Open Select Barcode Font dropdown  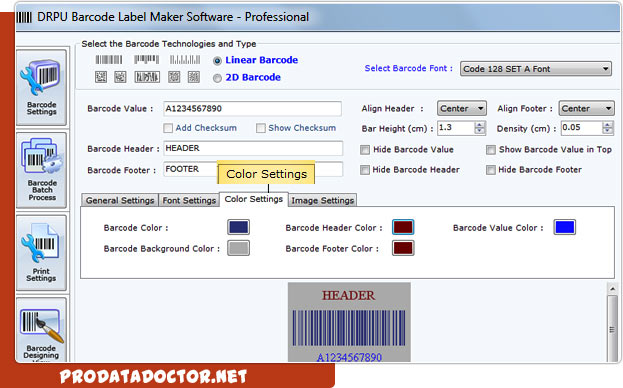pyautogui.click(x=536, y=69)
